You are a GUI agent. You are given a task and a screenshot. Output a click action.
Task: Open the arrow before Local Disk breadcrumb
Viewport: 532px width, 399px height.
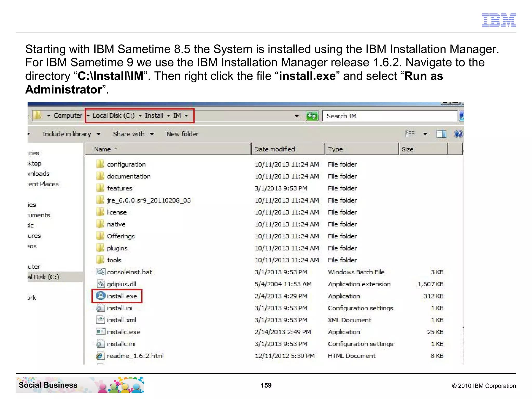pos(88,116)
